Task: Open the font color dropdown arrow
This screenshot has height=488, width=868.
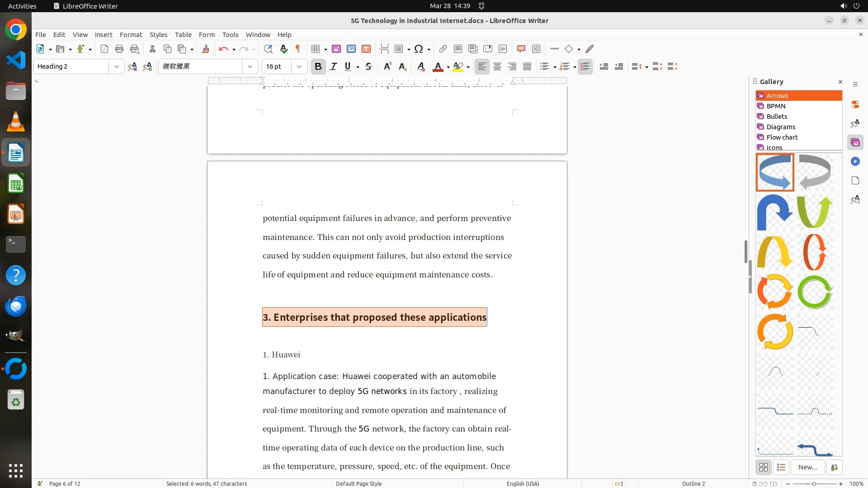Action: (448, 67)
